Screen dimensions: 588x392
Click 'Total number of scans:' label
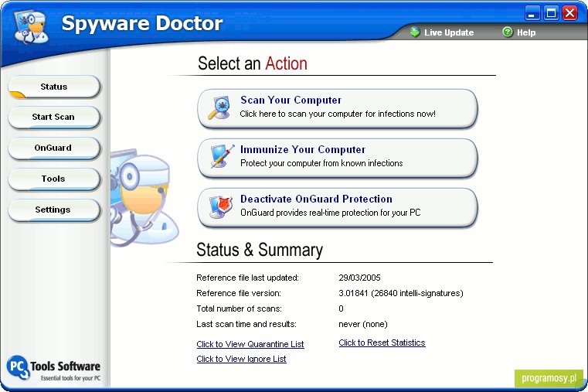click(x=239, y=308)
